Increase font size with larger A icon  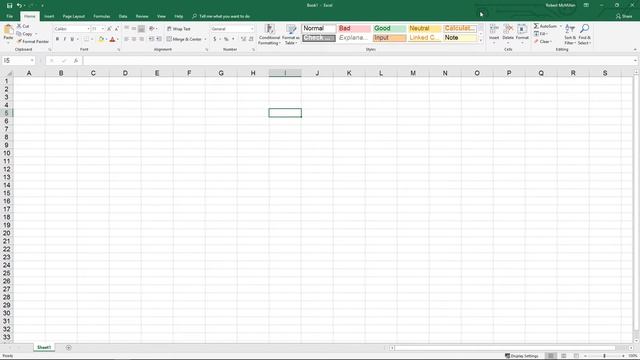tap(109, 29)
